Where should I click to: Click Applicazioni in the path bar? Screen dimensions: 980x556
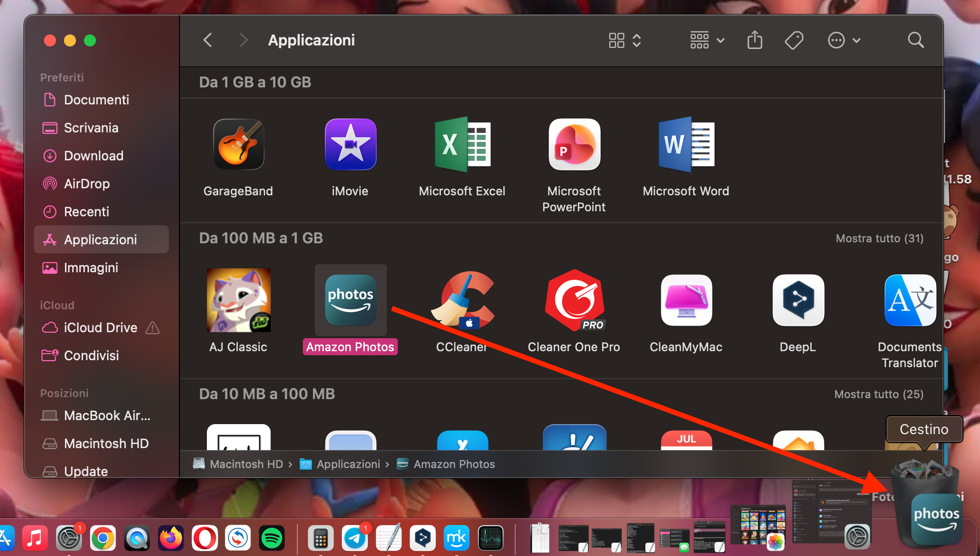coord(340,464)
